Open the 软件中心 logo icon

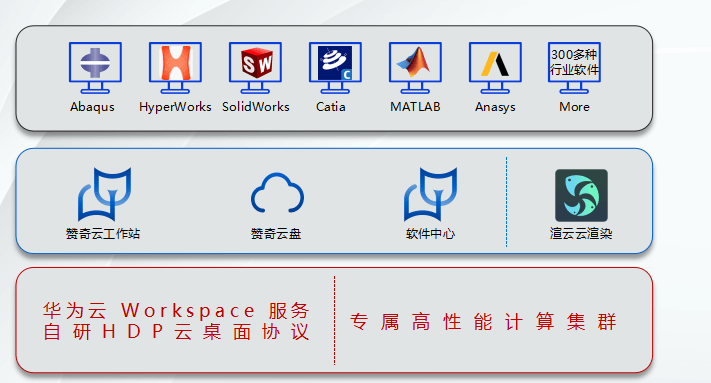tap(431, 194)
